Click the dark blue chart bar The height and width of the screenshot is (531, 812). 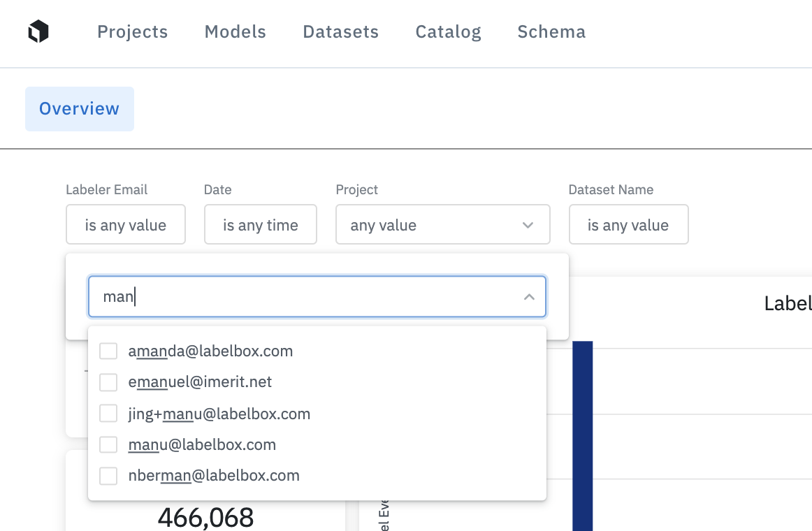pyautogui.click(x=583, y=436)
